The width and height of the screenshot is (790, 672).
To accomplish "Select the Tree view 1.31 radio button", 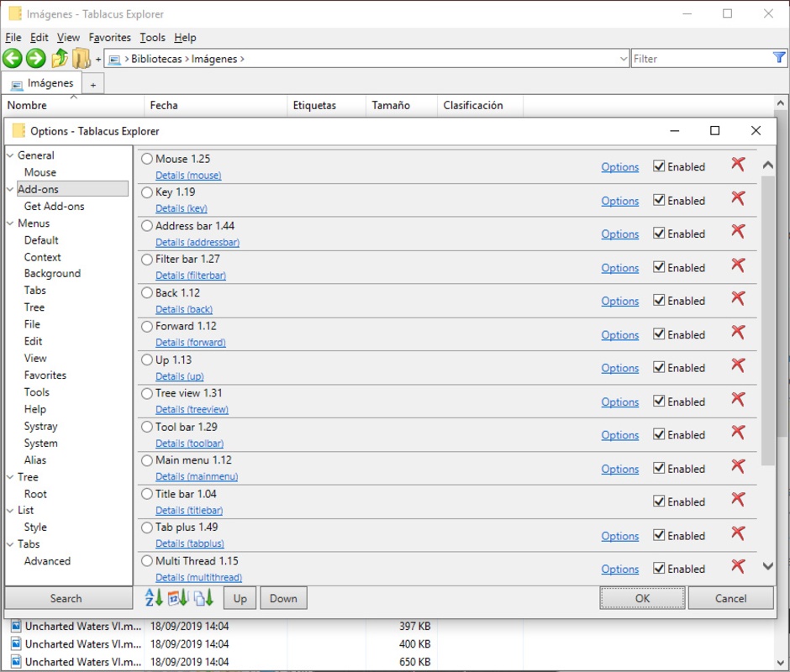I will click(146, 393).
